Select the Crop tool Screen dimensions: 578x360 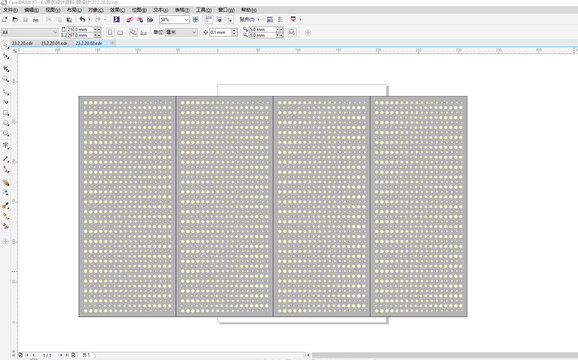point(6,69)
